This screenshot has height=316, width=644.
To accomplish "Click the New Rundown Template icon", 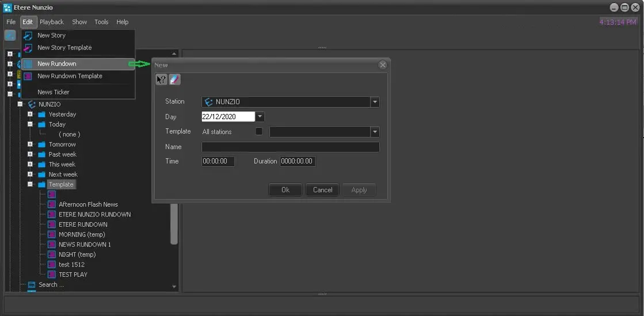I will tap(28, 76).
